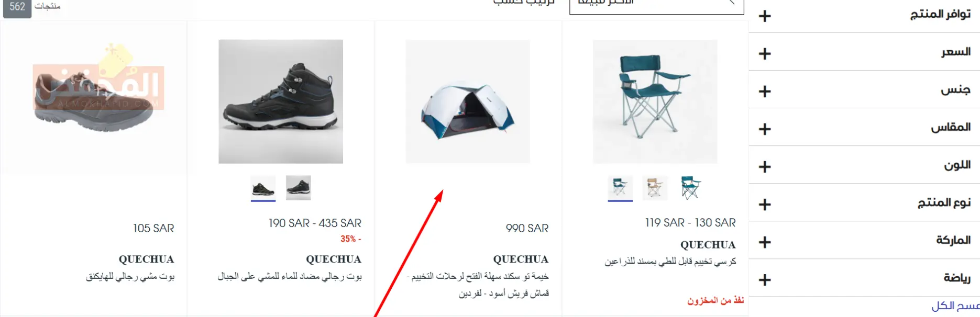Open the folding camping chair product image

(655, 101)
